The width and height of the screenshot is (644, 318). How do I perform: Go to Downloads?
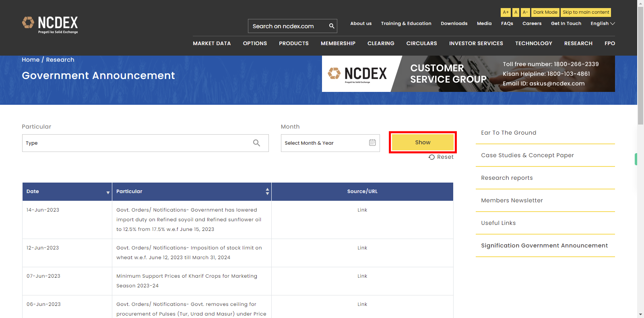(x=454, y=23)
